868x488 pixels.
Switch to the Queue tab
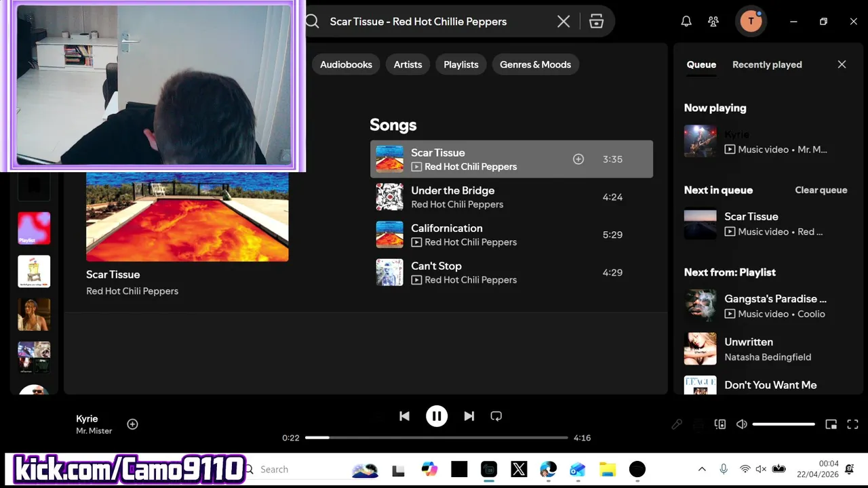point(701,64)
